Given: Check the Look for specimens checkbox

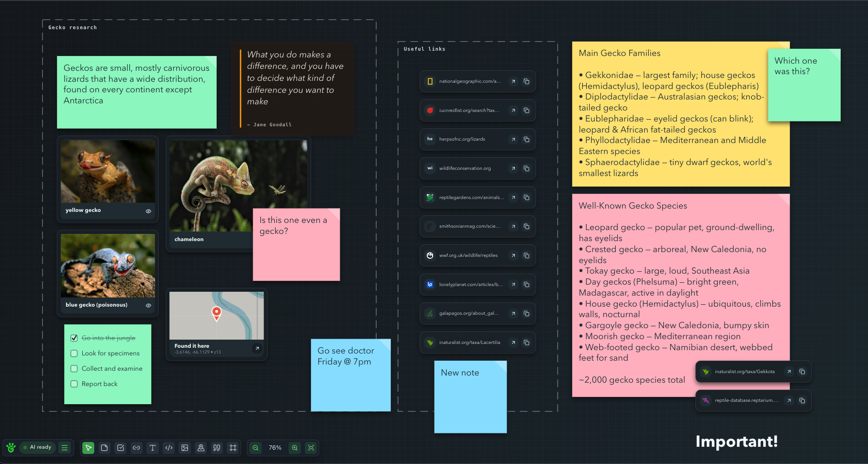Looking at the screenshot, I should (x=74, y=353).
